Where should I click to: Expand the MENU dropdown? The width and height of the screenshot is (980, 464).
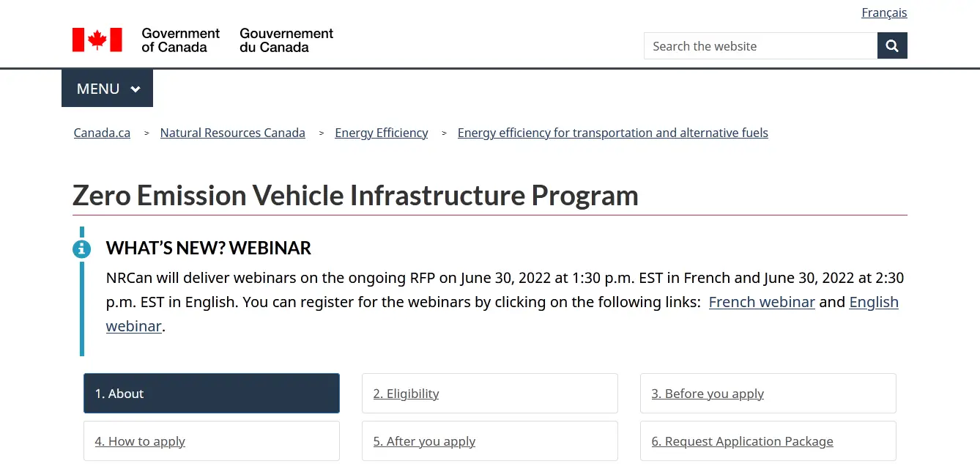(108, 89)
